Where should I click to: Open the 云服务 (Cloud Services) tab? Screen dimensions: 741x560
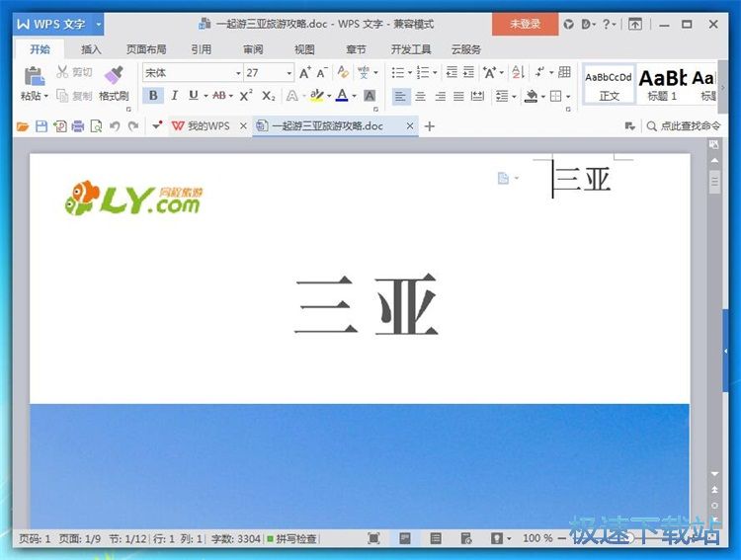(x=466, y=49)
